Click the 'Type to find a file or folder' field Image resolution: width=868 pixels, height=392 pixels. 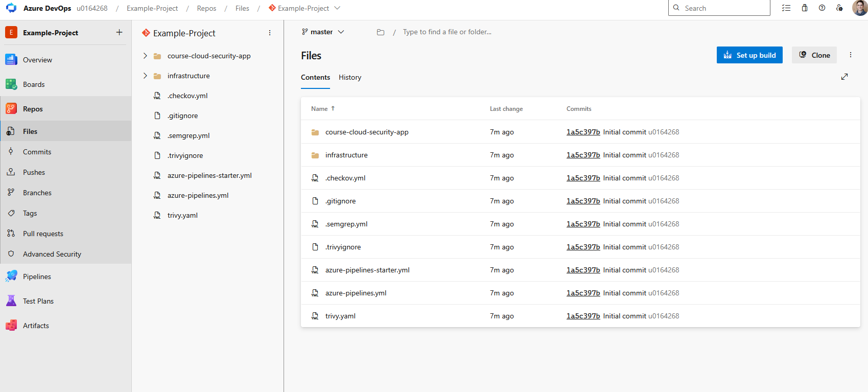447,32
